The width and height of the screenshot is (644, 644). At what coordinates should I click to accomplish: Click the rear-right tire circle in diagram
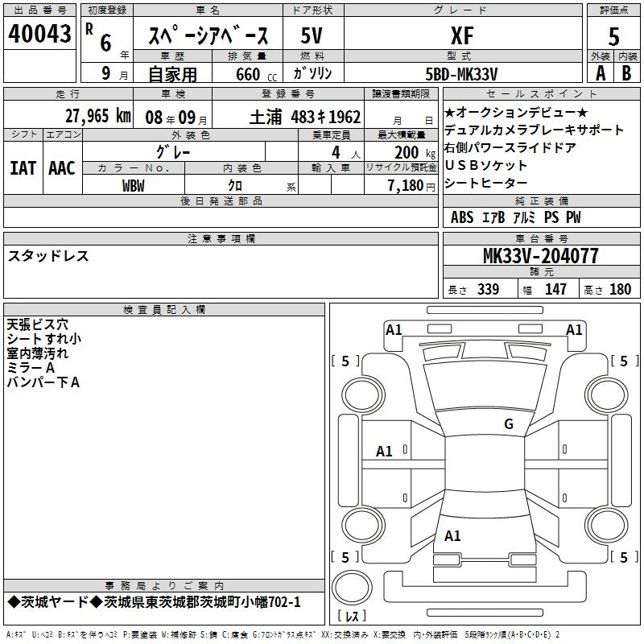point(606,526)
